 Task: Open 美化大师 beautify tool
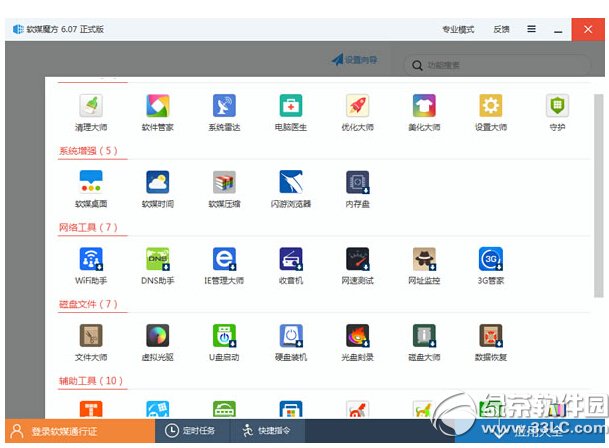click(424, 107)
